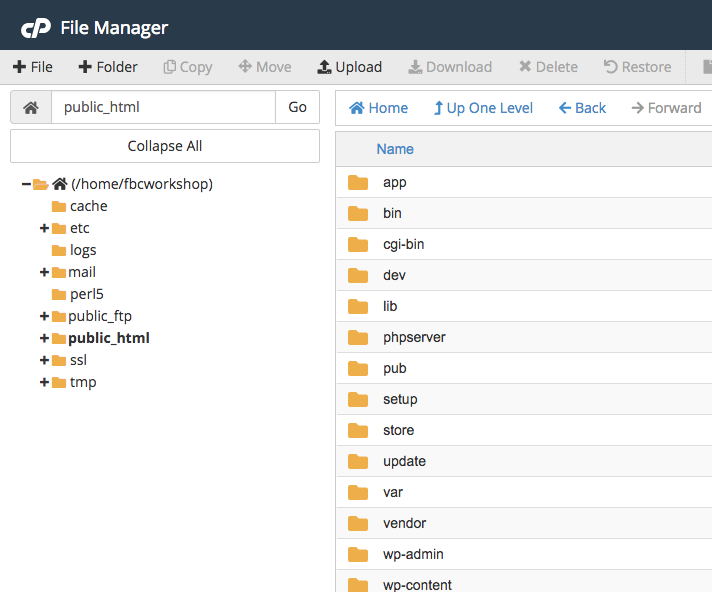Expand the public_ftp tree node

(x=44, y=316)
